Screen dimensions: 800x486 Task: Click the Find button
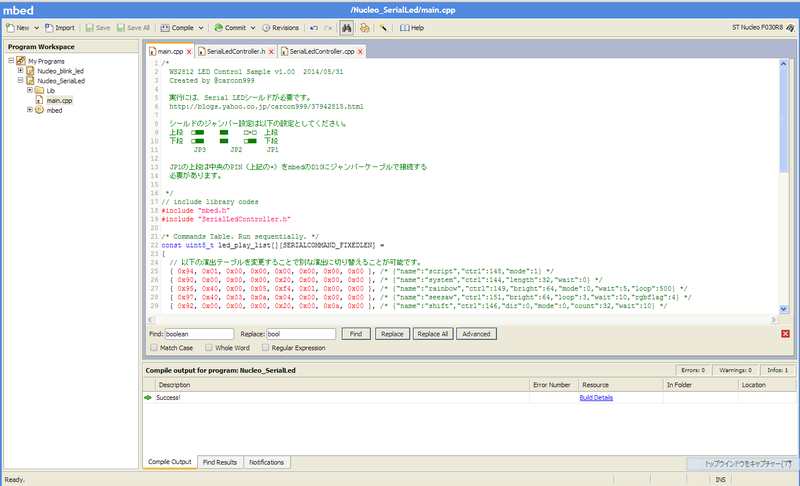(356, 334)
